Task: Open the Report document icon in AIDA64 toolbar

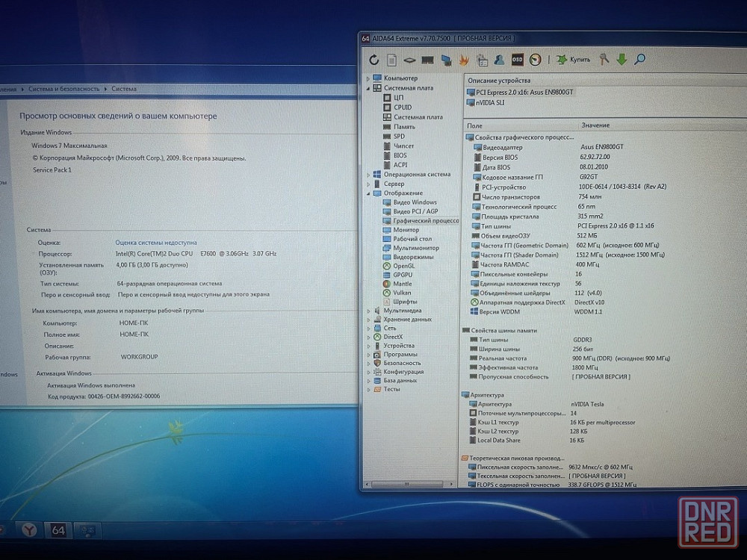Action: (391, 60)
